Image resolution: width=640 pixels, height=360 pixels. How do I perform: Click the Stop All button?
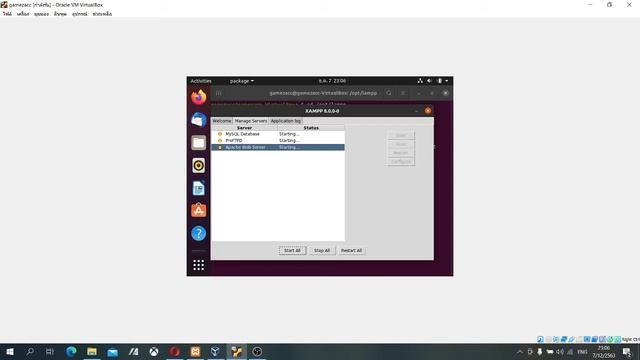(322, 250)
